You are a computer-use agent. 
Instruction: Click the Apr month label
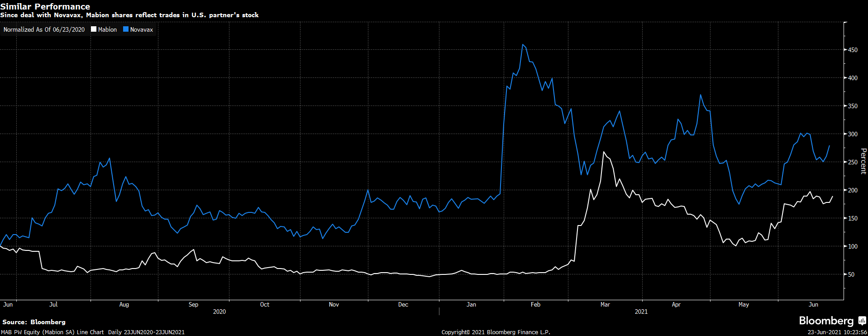point(676,304)
